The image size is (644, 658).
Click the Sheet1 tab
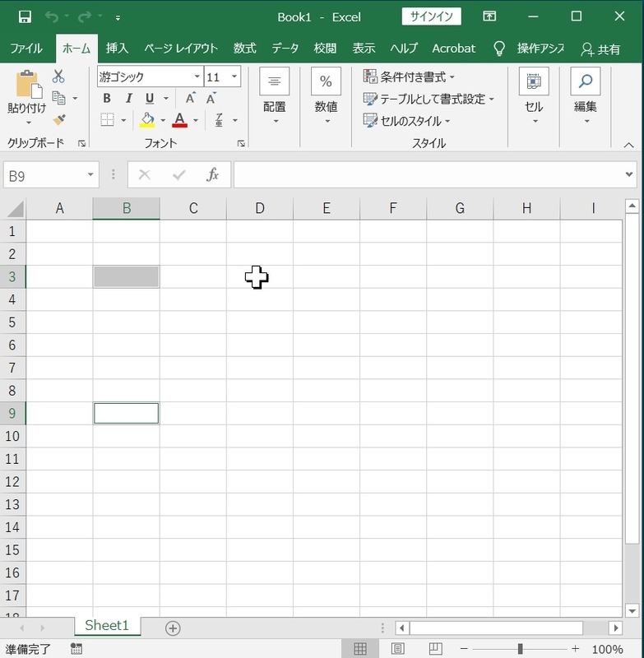point(107,626)
